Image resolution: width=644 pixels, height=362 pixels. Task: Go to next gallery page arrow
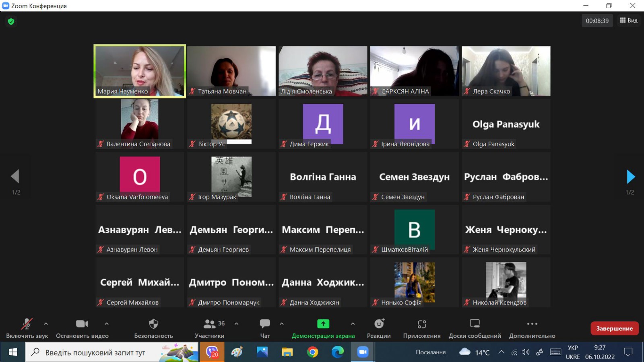tap(630, 177)
